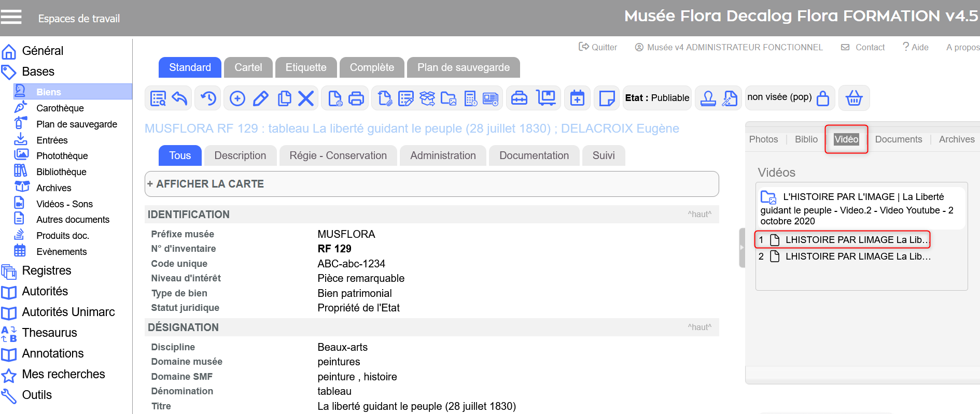
Task: Click the shopping basket icon
Action: pos(854,98)
